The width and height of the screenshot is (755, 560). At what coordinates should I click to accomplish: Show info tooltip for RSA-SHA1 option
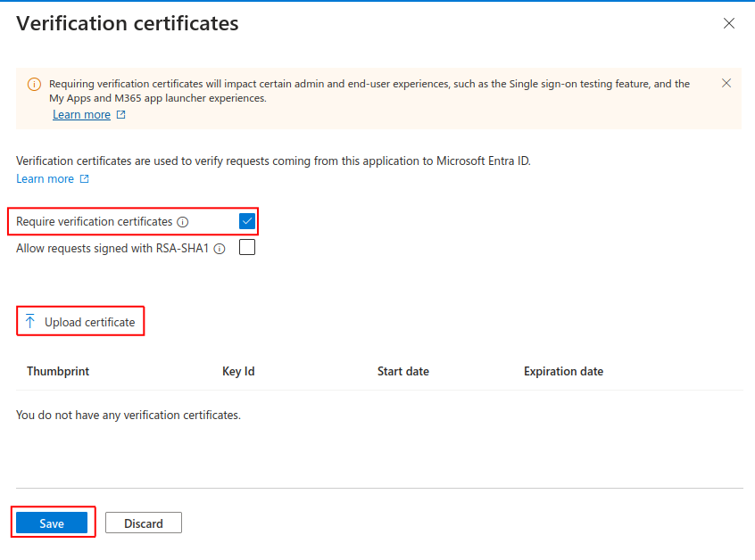pyautogui.click(x=220, y=249)
